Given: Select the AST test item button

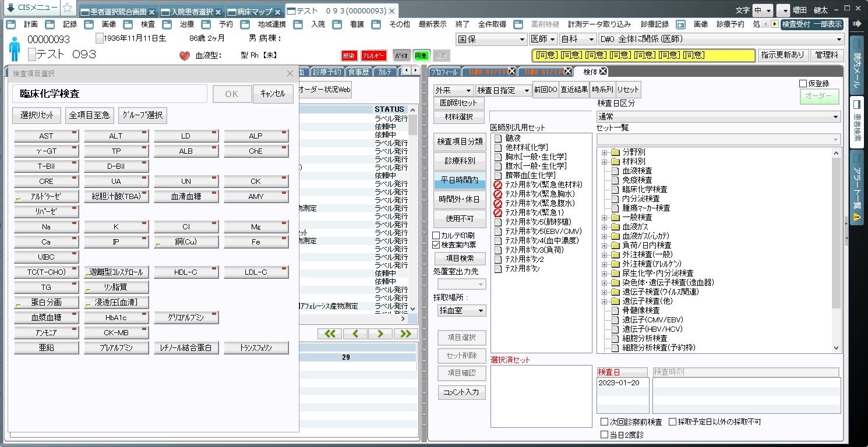Looking at the screenshot, I should (46, 136).
